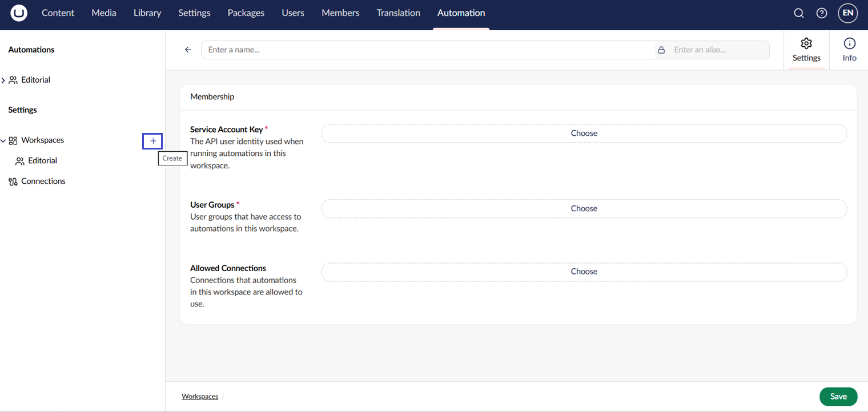Click the Allowed Connections label
This screenshot has width=868, height=412.
click(228, 268)
